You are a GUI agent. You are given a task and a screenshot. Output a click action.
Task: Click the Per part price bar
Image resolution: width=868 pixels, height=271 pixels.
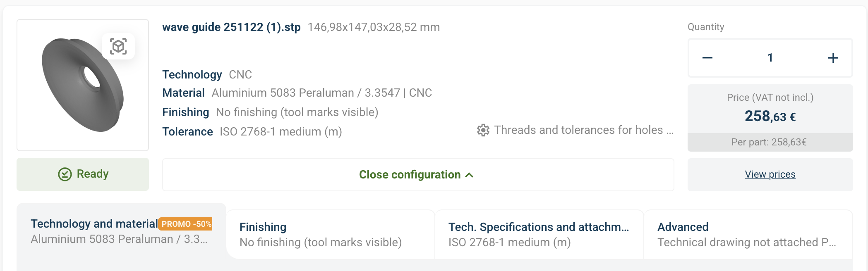click(770, 142)
